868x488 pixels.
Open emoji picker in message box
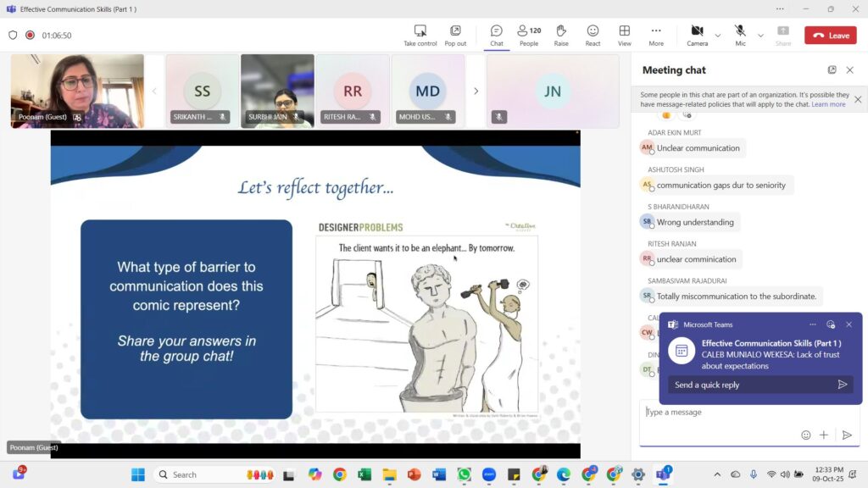(805, 435)
